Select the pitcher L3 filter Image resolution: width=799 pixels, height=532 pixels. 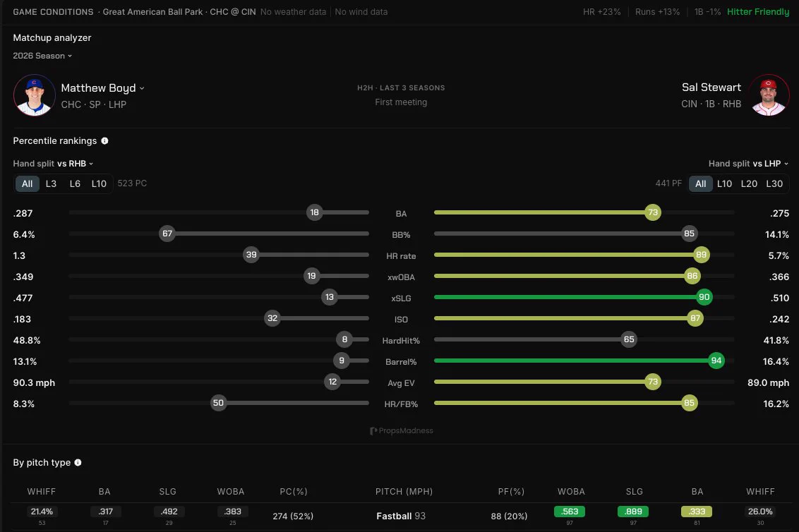click(x=51, y=183)
